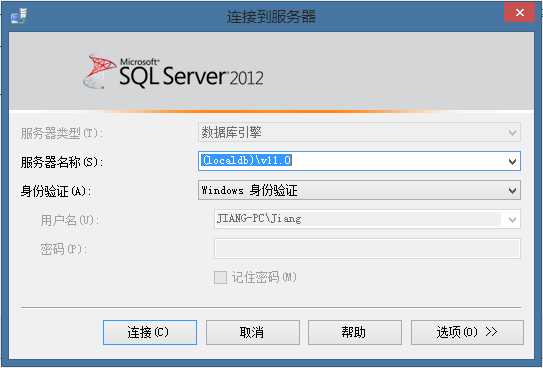Click the 数据库引擎 server type box

tap(359, 132)
